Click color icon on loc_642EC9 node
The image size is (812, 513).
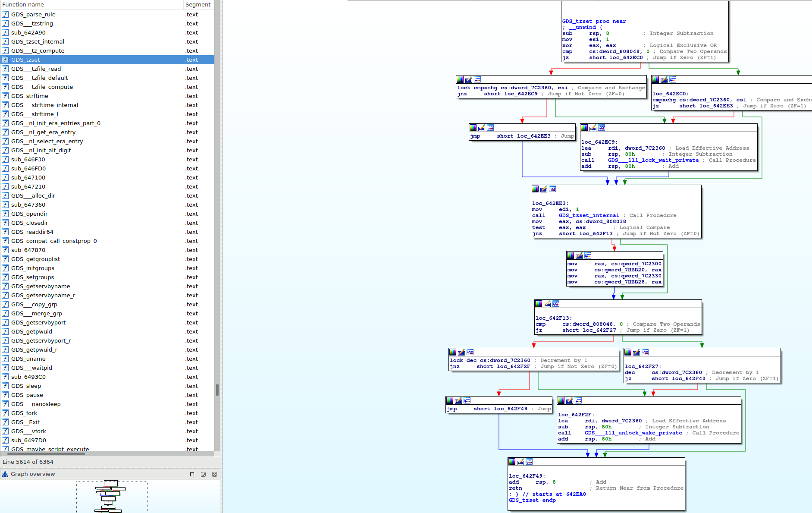(584, 128)
